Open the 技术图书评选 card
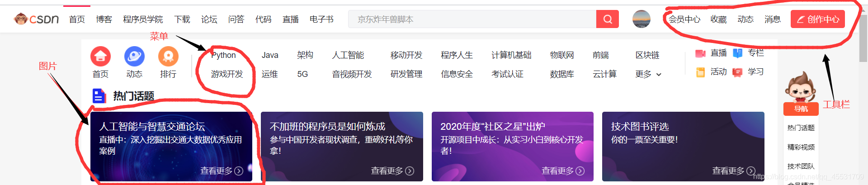Image resolution: width=868 pixels, height=185 pixels. (683, 147)
